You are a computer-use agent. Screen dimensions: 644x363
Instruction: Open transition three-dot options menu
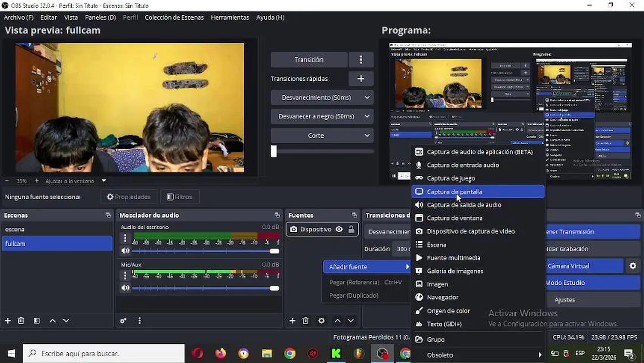361,59
